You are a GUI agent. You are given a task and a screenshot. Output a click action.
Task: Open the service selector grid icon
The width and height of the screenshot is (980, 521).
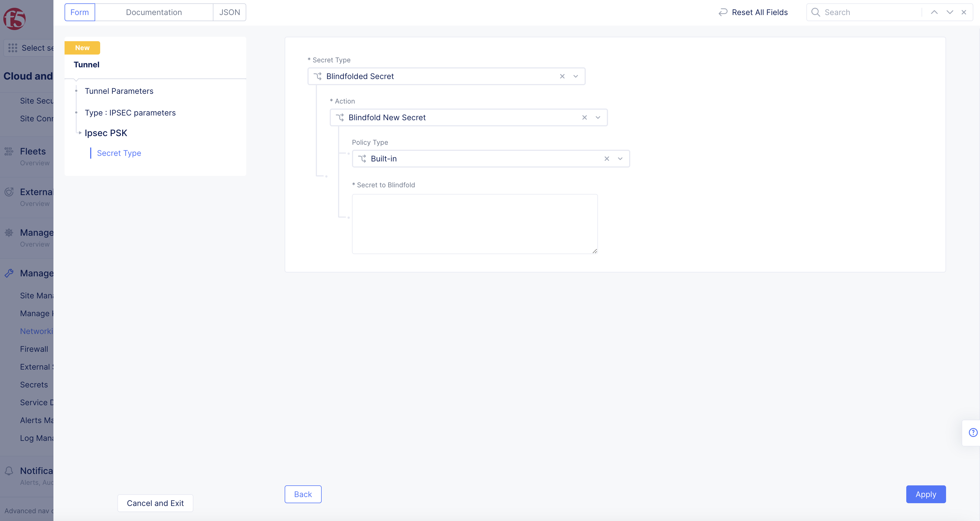click(x=13, y=48)
